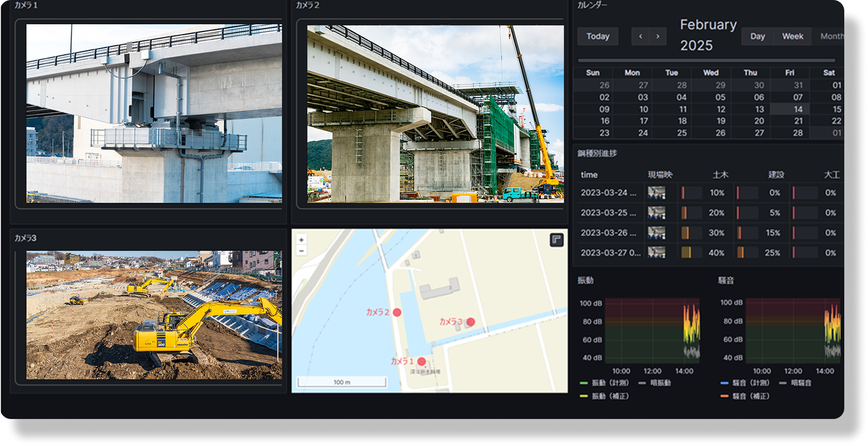The height and width of the screenshot is (446, 868).
Task: Click the Today button
Action: 598,36
